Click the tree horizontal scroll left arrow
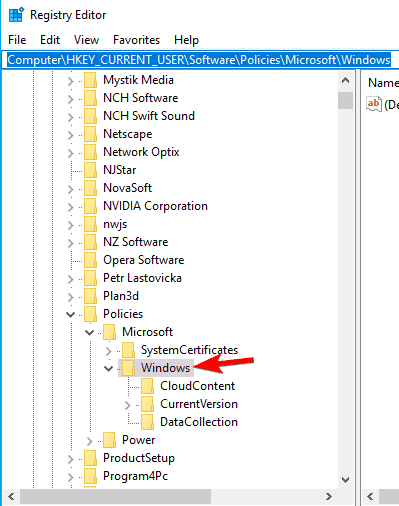Image resolution: width=399 pixels, height=506 pixels. click(x=11, y=497)
